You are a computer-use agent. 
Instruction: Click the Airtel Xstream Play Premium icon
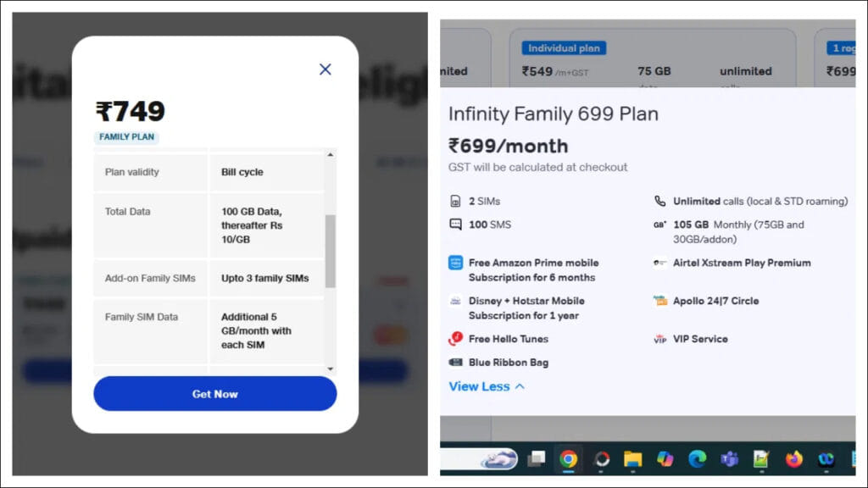pyautogui.click(x=661, y=263)
